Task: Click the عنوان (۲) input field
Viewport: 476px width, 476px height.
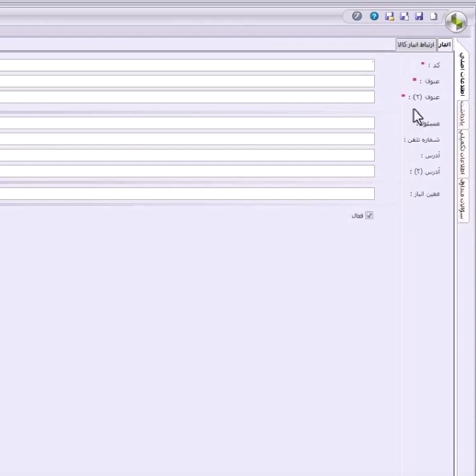Action: [187, 97]
